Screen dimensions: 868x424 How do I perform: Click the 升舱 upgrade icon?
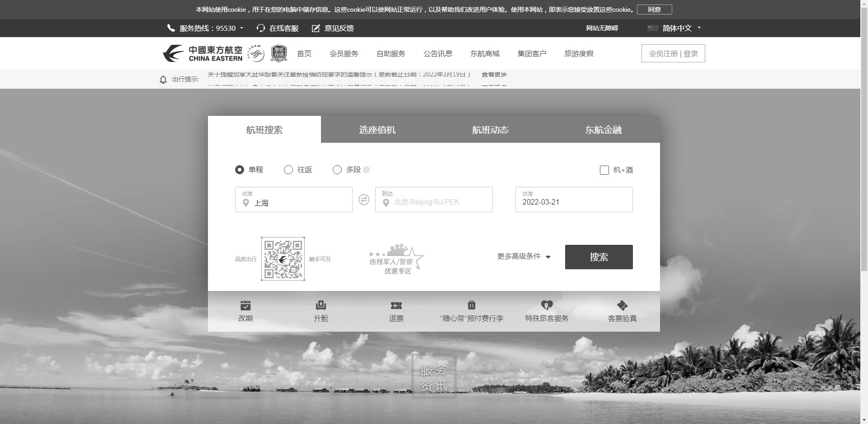pos(321,305)
